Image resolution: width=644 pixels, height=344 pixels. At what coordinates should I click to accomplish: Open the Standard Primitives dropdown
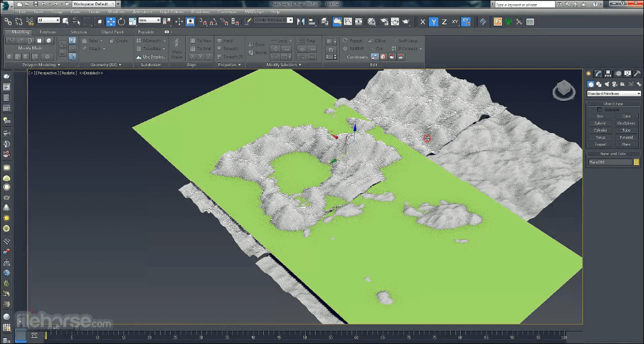tap(614, 94)
